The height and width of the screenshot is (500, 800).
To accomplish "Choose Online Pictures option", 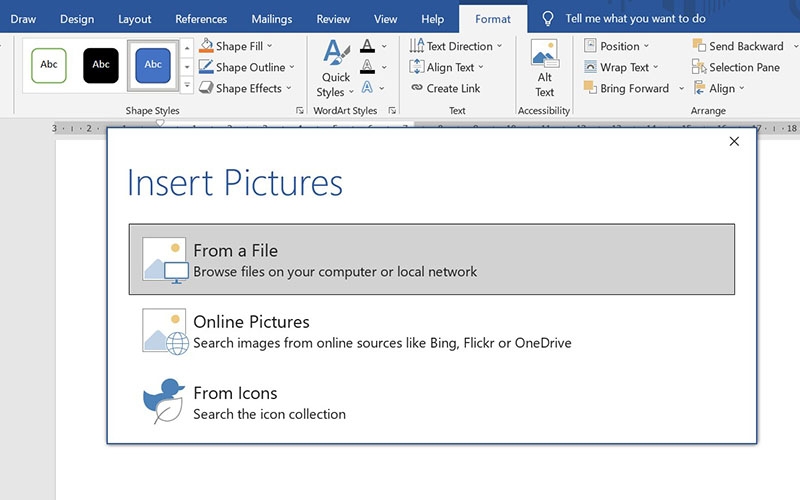I will tap(432, 332).
